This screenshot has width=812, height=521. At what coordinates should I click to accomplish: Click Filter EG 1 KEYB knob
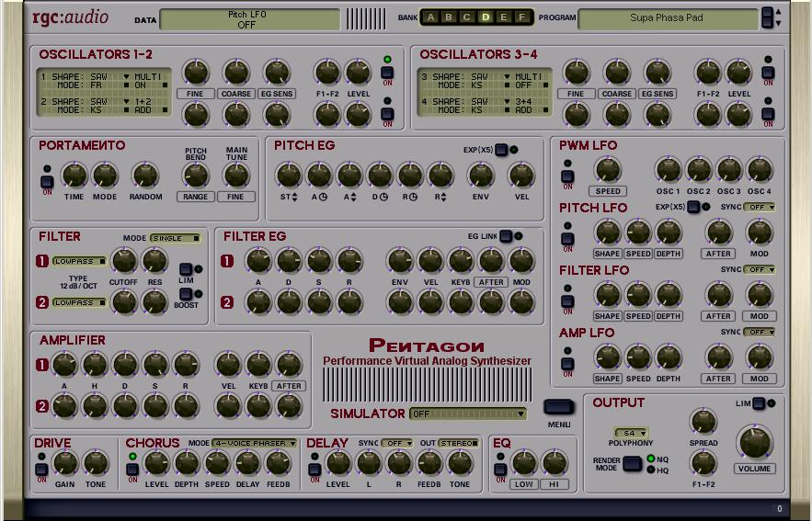click(x=461, y=260)
